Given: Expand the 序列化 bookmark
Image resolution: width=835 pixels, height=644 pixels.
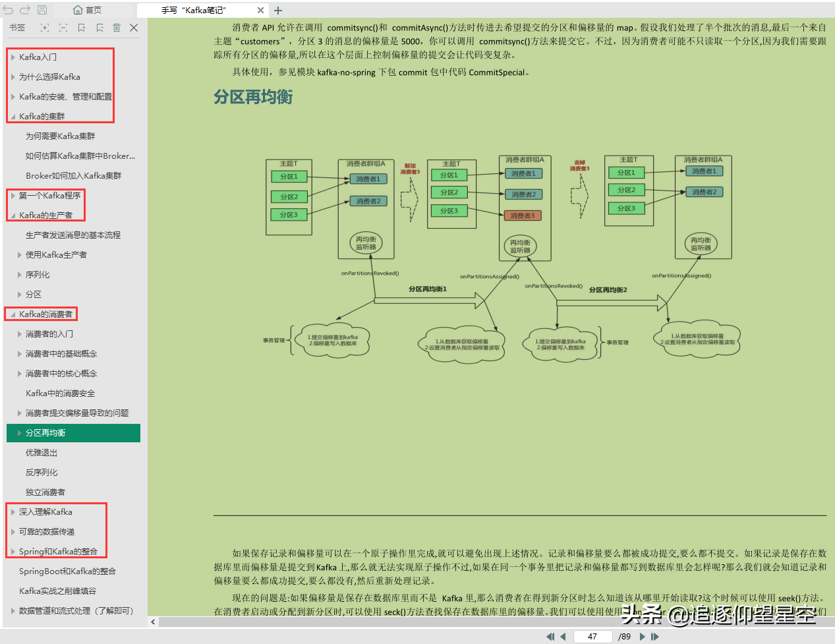Looking at the screenshot, I should click(x=20, y=275).
